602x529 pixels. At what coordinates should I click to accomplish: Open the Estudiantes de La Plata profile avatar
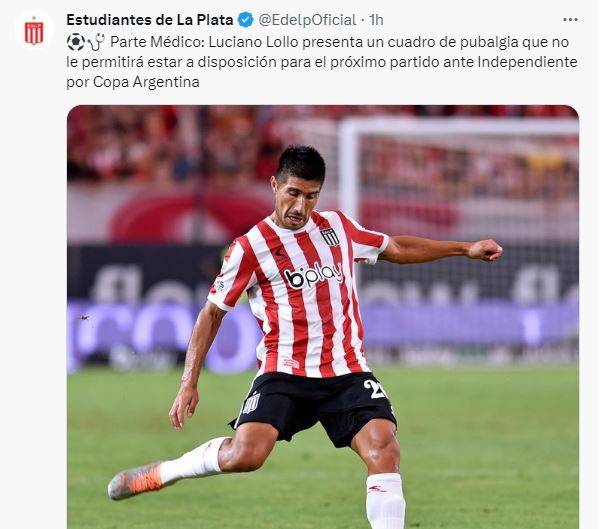[34, 31]
